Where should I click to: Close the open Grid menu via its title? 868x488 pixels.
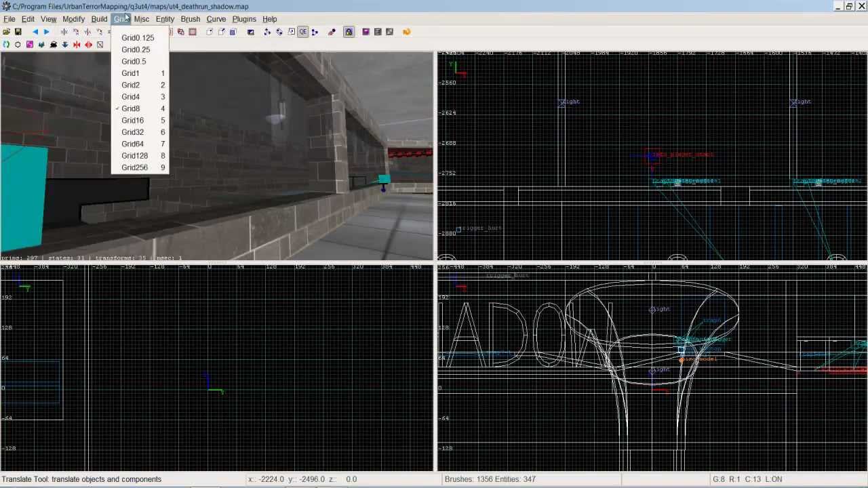click(121, 19)
